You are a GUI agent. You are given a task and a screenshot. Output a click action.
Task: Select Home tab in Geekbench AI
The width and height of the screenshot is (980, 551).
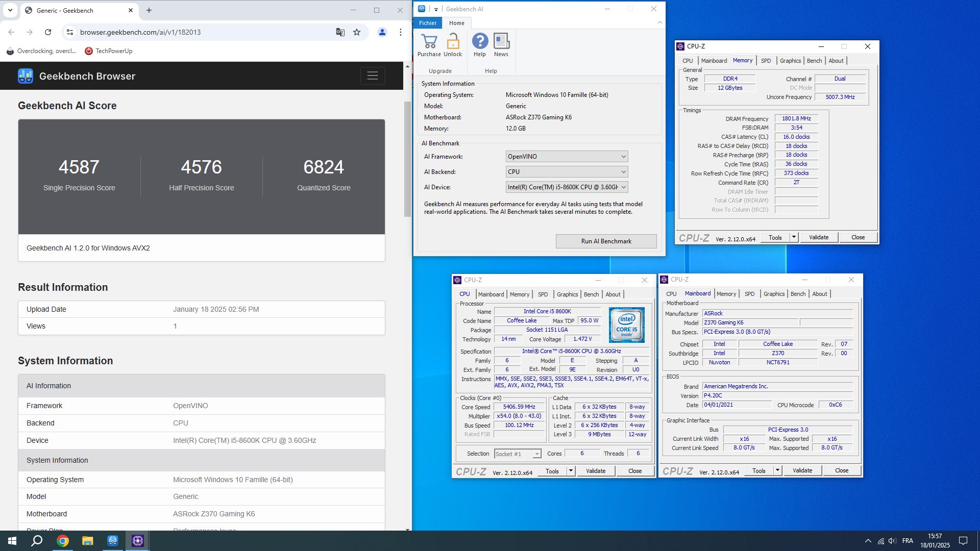click(x=457, y=23)
